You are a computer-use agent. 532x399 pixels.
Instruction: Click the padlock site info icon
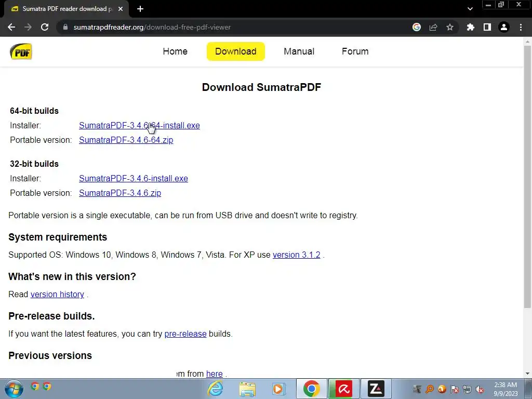click(65, 27)
